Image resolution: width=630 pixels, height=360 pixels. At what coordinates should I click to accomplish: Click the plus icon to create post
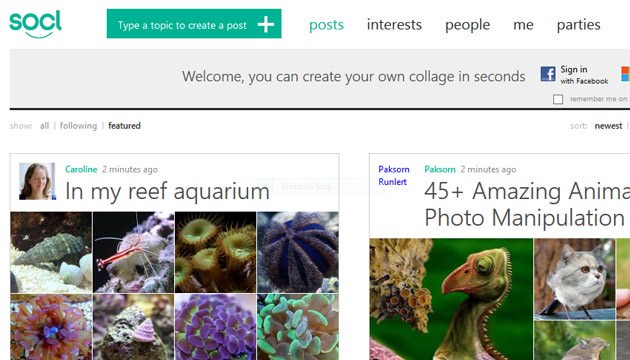266,25
